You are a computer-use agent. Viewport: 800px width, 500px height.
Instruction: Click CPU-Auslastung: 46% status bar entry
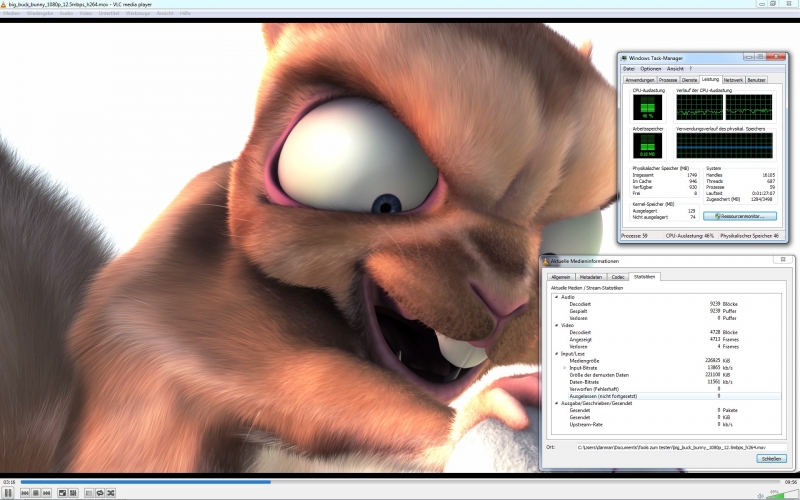pos(689,236)
